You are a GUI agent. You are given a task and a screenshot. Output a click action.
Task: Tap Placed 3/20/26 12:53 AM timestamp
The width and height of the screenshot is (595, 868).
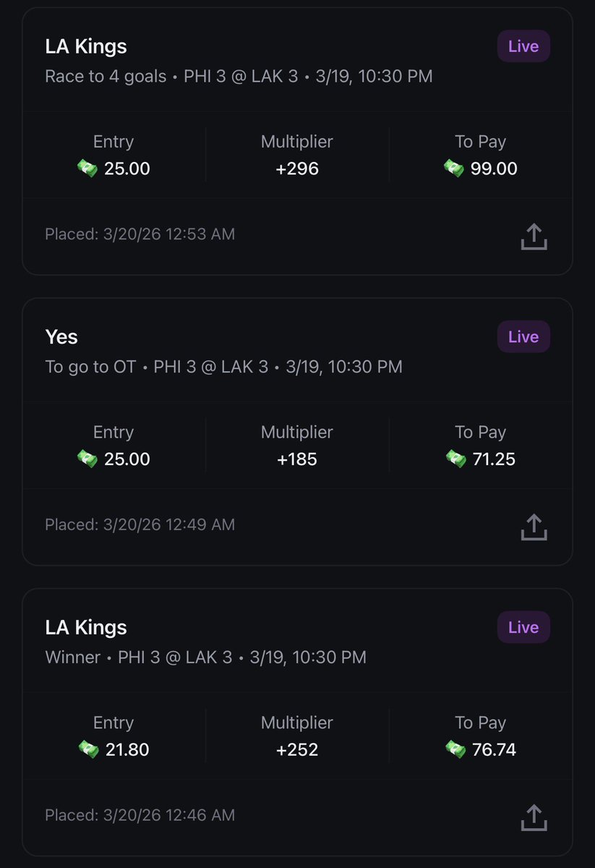point(140,234)
